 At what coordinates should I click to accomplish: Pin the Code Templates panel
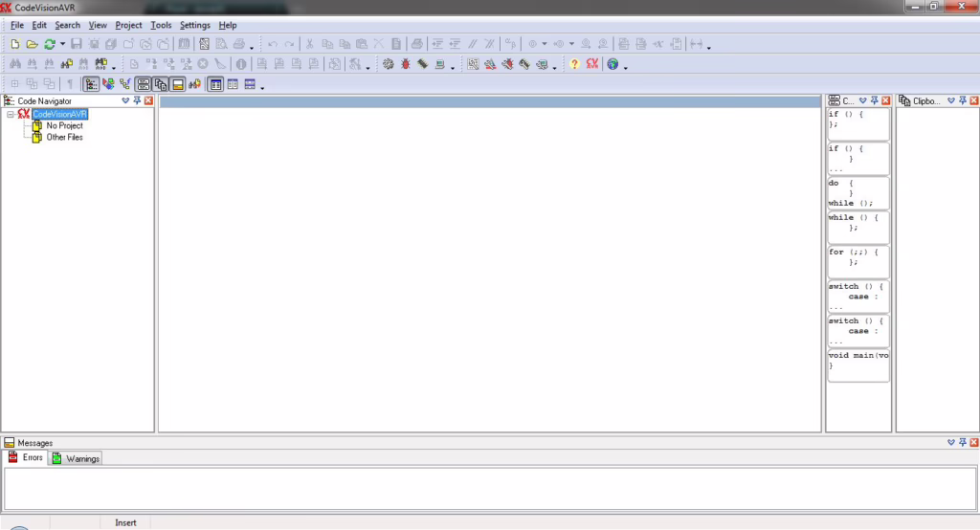click(875, 100)
